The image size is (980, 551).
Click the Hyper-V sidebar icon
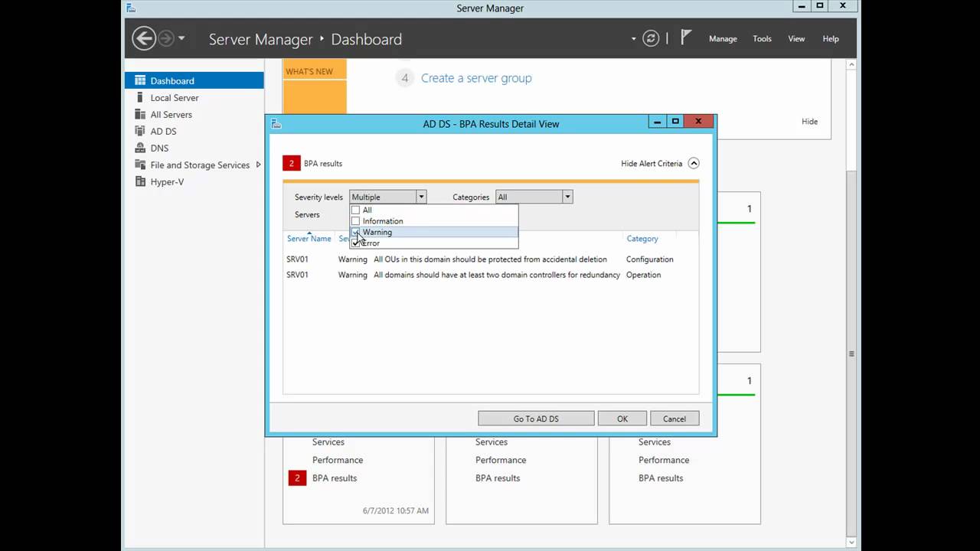[140, 181]
